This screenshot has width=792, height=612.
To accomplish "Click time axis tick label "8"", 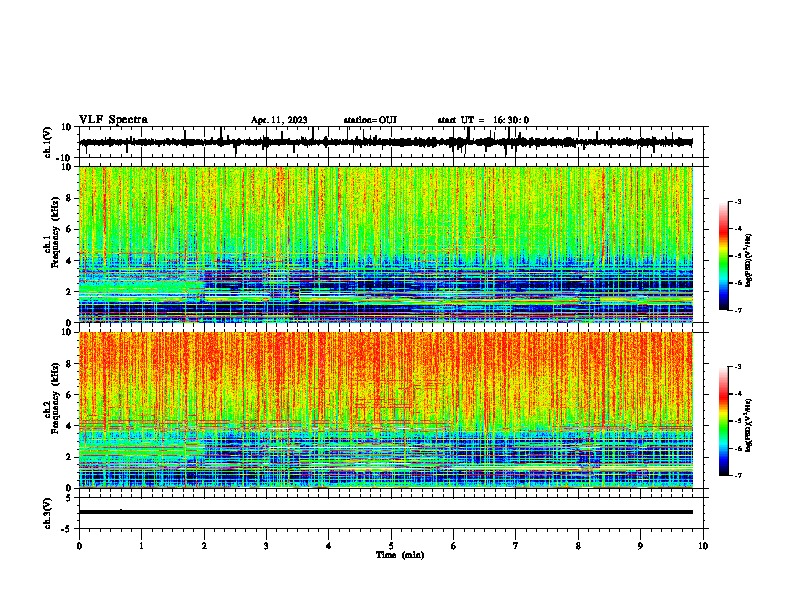I will click(578, 546).
